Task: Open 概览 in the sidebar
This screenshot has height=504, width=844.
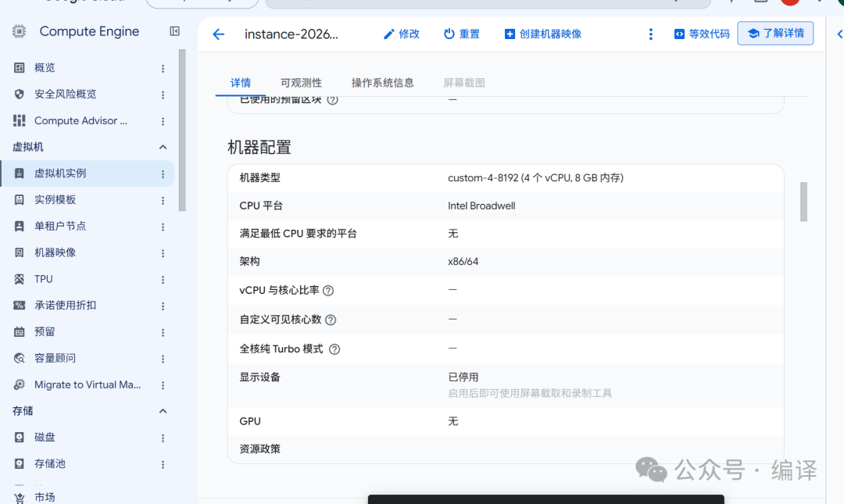Action: click(45, 68)
